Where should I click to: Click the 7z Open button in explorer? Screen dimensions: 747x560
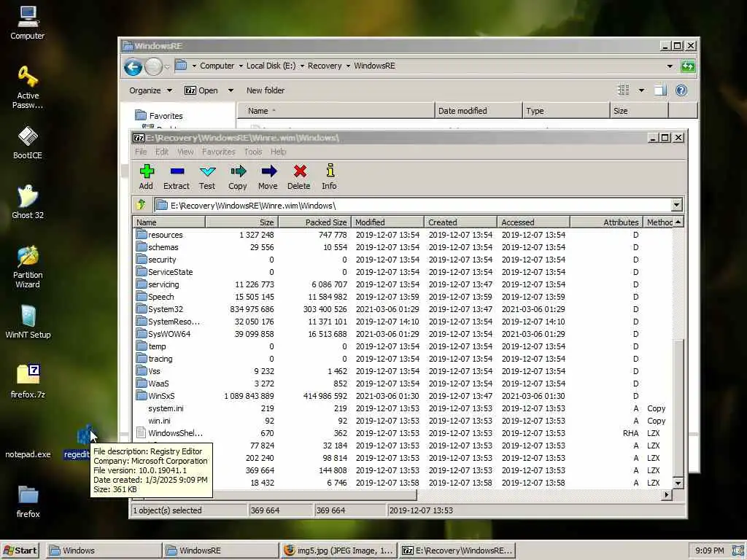click(201, 90)
